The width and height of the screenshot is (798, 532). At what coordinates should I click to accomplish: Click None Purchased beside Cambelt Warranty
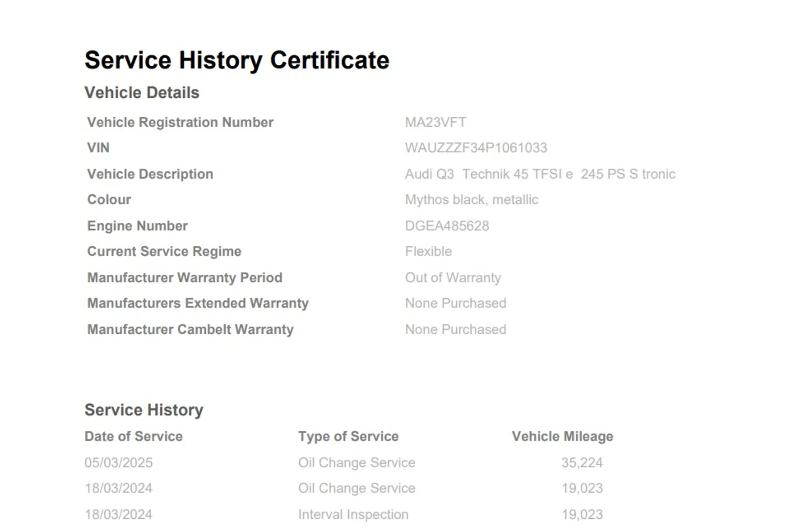[x=456, y=329]
